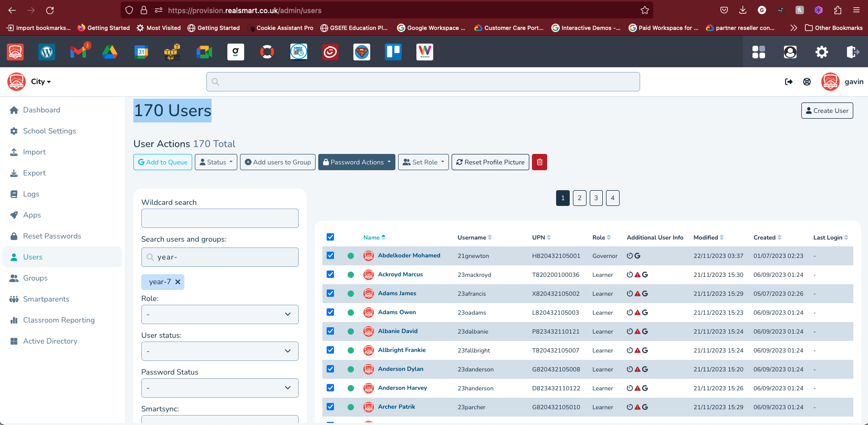Open Groups in the sidebar menu
The width and height of the screenshot is (868, 425).
tap(35, 278)
